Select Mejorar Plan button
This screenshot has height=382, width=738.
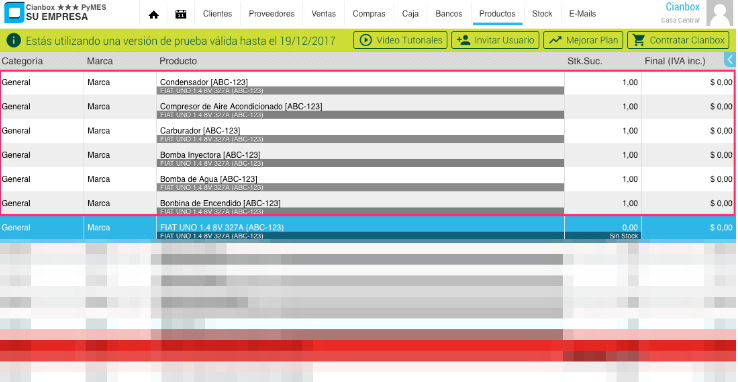(x=584, y=40)
